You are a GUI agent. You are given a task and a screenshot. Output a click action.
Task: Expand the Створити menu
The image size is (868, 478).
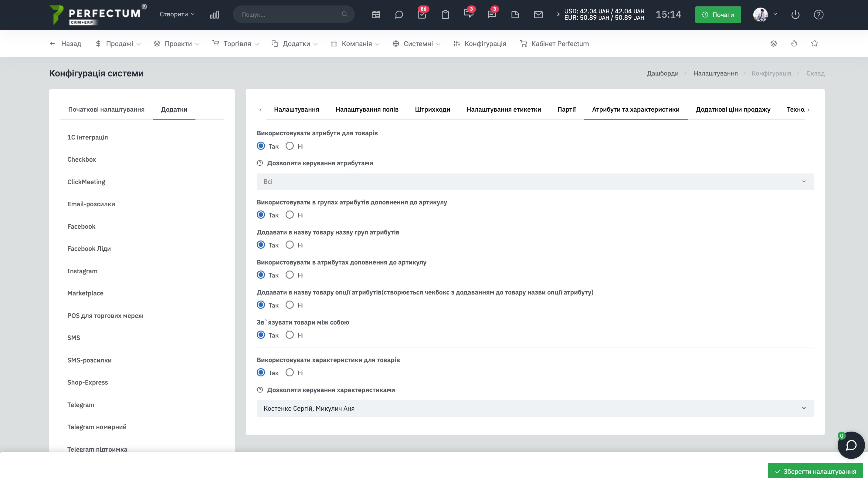point(177,14)
